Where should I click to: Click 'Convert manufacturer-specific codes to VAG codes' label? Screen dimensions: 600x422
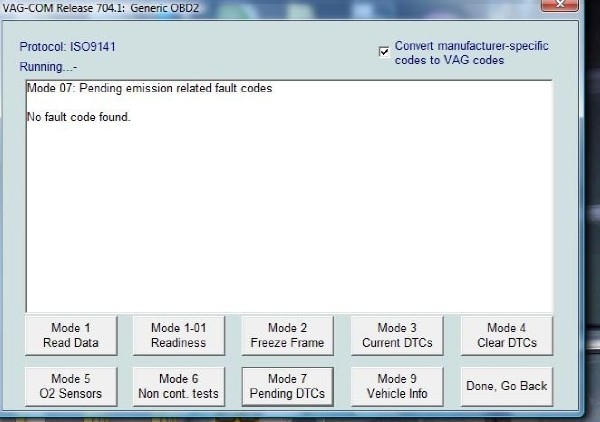(471, 53)
